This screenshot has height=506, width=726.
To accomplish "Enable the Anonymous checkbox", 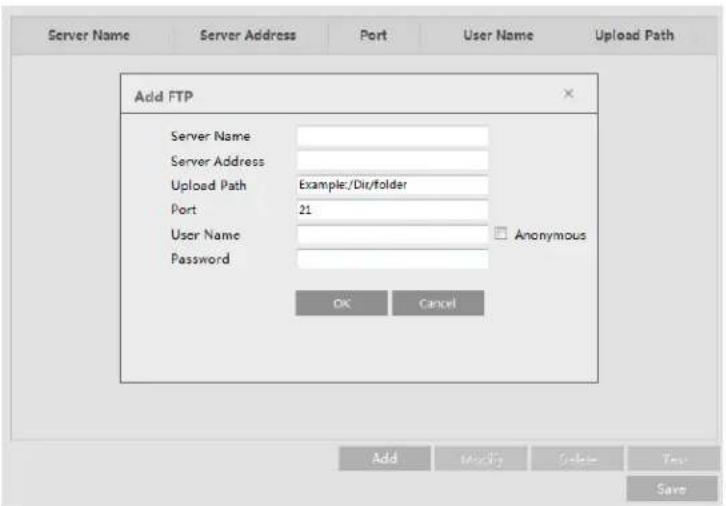I will [x=501, y=233].
